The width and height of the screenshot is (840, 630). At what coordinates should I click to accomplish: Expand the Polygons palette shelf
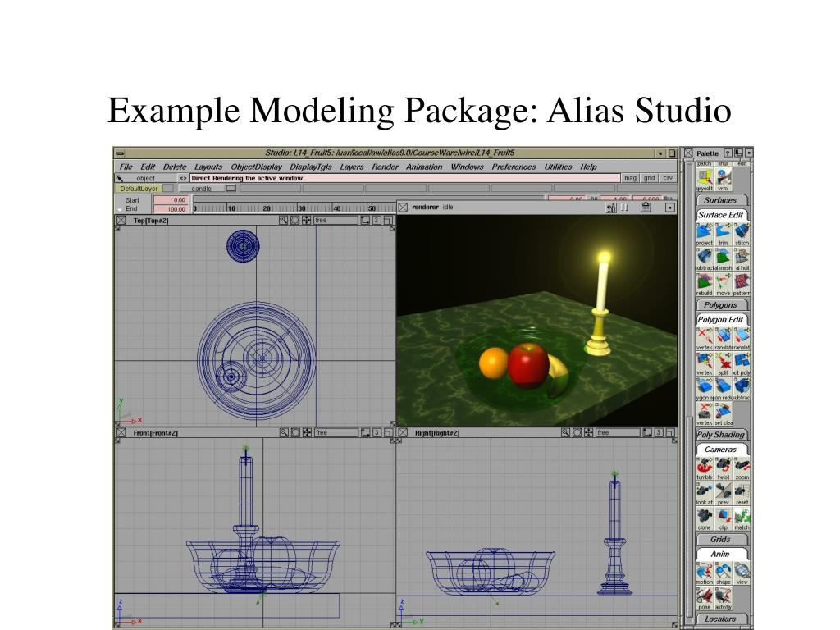pos(720,305)
